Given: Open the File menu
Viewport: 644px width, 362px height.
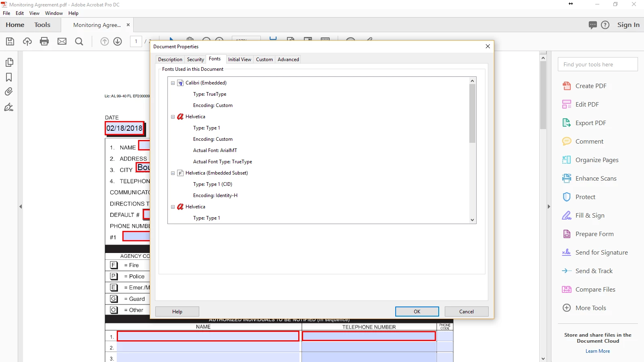Looking at the screenshot, I should pos(6,13).
